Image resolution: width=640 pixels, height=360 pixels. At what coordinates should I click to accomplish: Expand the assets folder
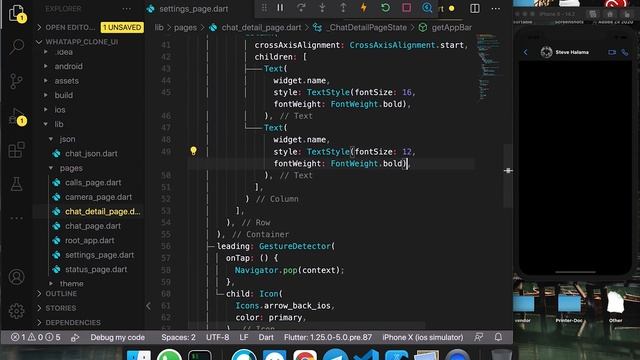coord(67,81)
